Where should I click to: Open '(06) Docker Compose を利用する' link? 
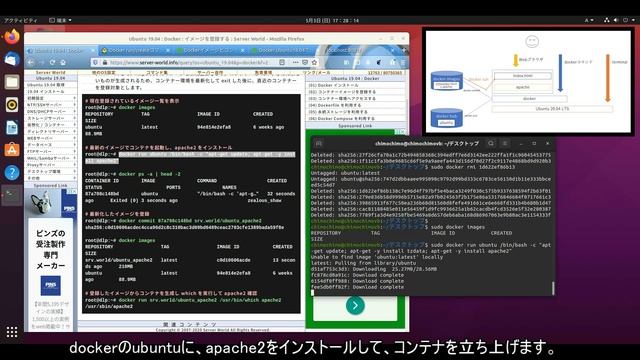[341, 118]
